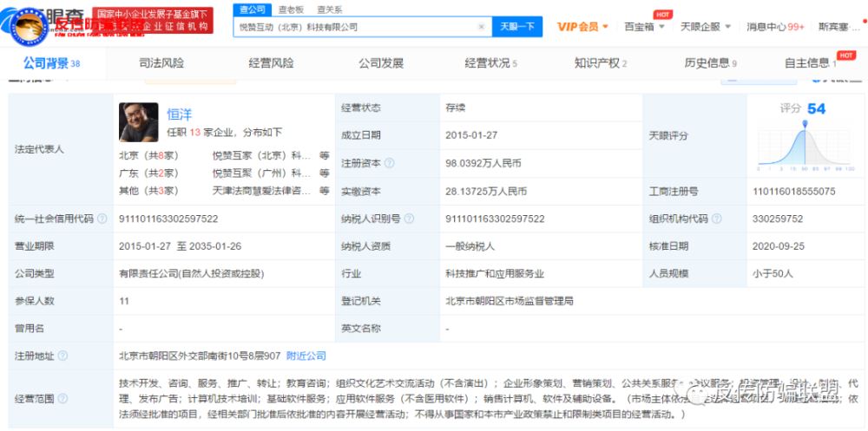
Task: Open legal representative 恒洋's profile link
Action: coord(180,114)
